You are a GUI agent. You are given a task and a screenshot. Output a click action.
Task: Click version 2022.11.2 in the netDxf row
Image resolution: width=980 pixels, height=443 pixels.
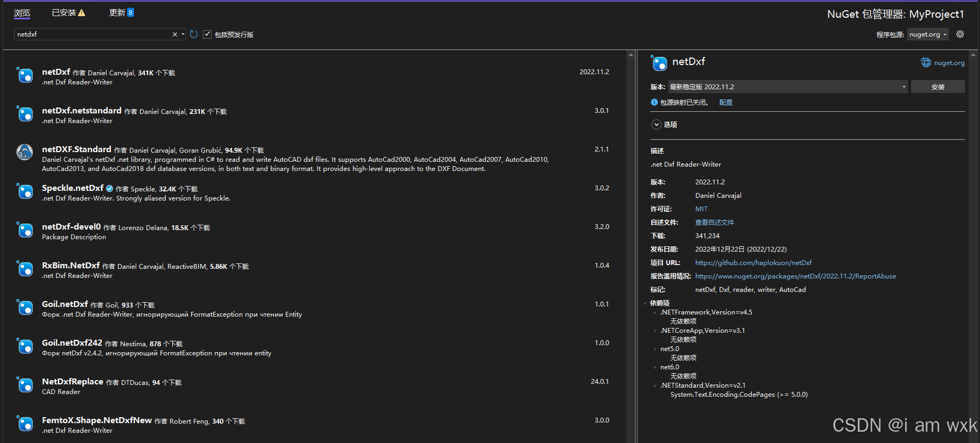(x=594, y=72)
